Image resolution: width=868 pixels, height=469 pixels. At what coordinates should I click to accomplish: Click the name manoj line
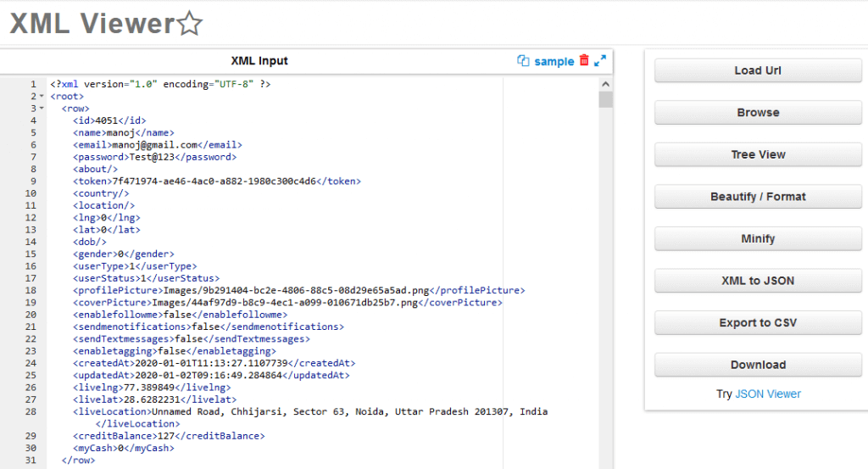(x=124, y=133)
